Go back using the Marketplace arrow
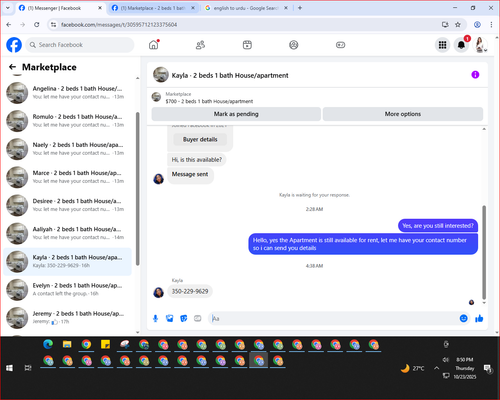 coord(12,67)
